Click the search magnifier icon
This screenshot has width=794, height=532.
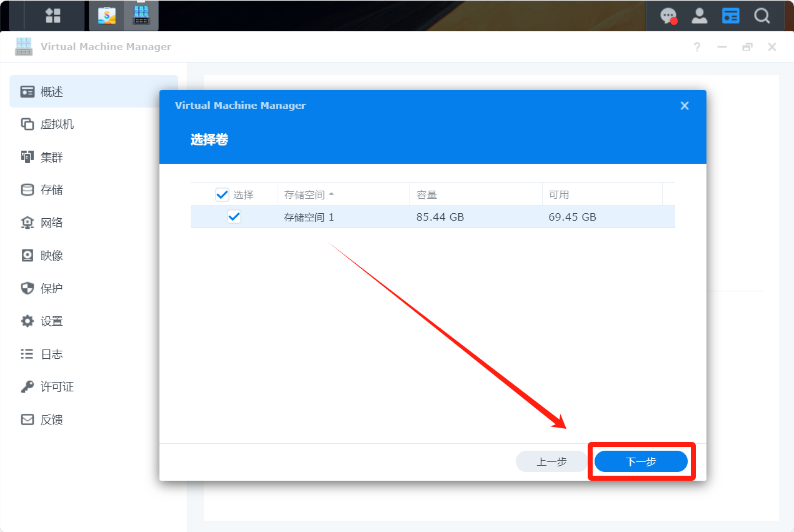coord(761,16)
